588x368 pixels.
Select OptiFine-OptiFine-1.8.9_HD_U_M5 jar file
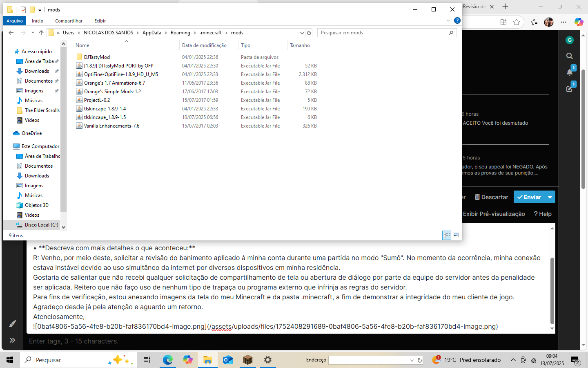tap(121, 74)
